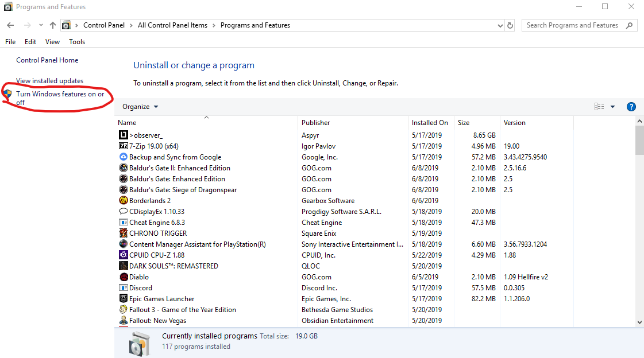Click the Baldur's Gate II: Enhanced Edition icon

pos(123,168)
